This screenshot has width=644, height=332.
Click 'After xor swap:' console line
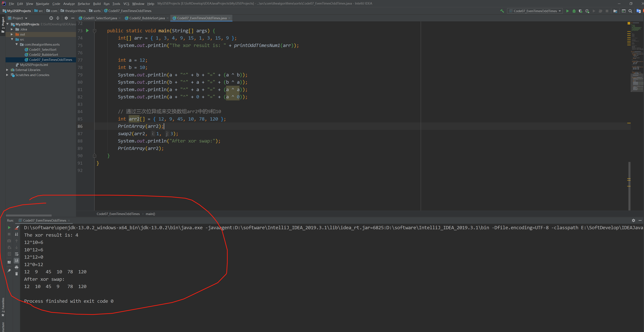point(44,279)
